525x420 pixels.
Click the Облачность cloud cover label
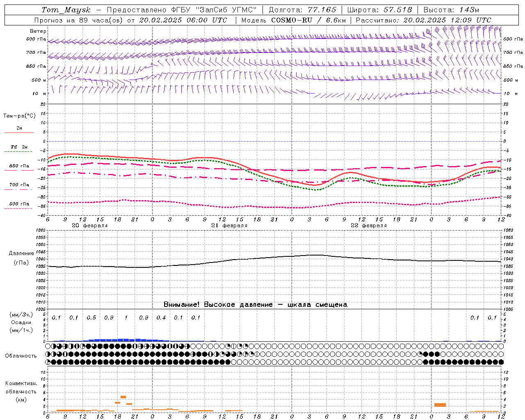(x=21, y=356)
